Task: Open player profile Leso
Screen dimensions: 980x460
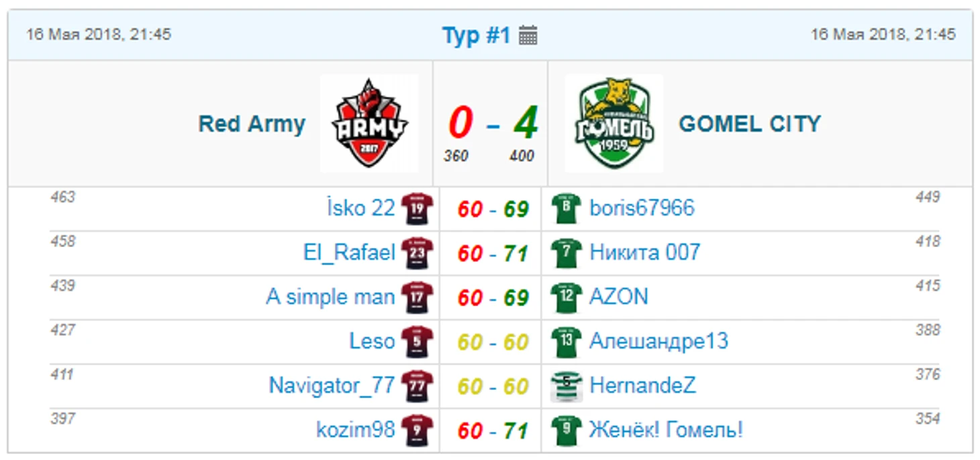Action: coord(372,341)
